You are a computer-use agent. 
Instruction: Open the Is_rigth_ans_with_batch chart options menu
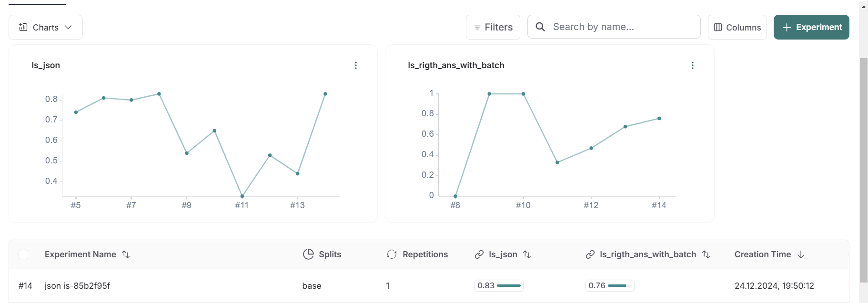click(693, 65)
